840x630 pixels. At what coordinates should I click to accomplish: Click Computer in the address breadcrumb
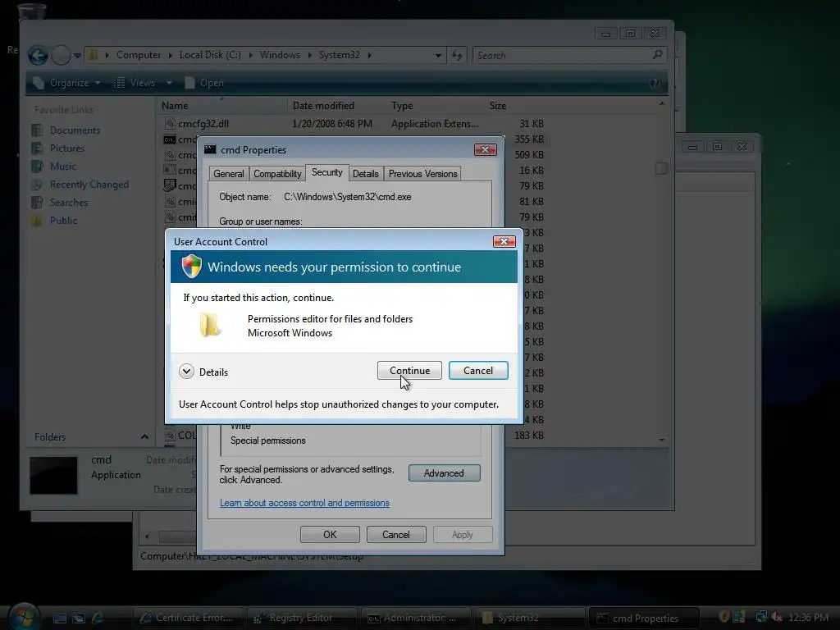pos(138,55)
